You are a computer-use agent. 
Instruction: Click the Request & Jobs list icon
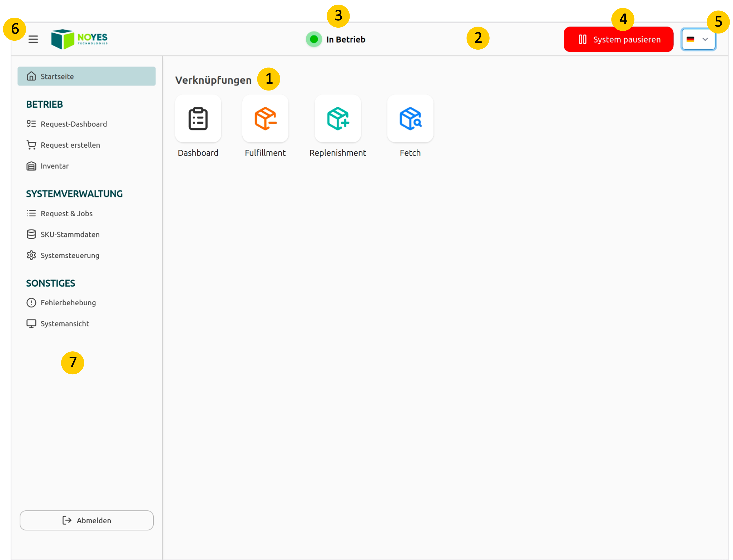31,213
